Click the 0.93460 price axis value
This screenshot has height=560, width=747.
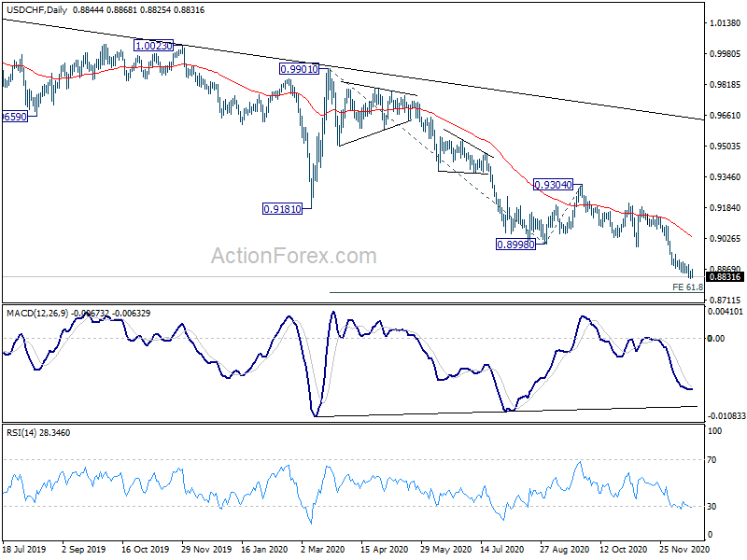(x=726, y=176)
